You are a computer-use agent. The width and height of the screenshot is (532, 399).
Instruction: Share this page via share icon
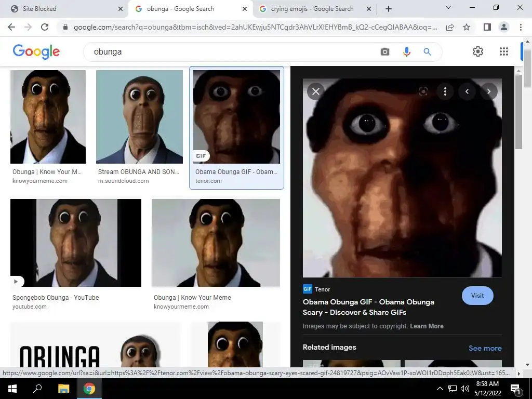tap(450, 27)
